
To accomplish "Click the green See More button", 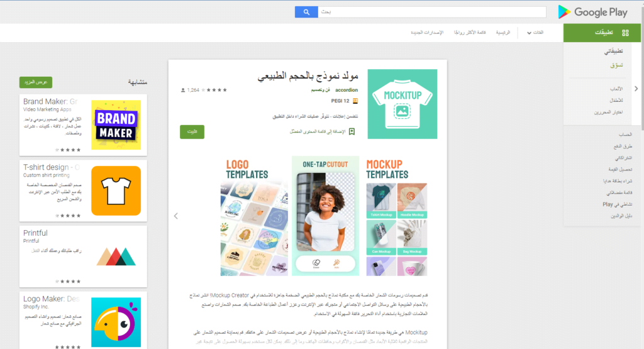I will coord(36,82).
